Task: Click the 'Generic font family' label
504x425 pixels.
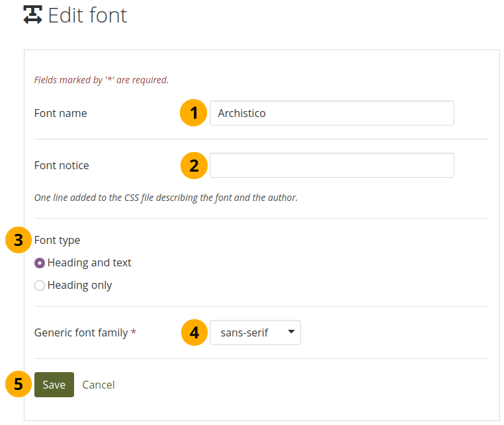Action: 81,332
